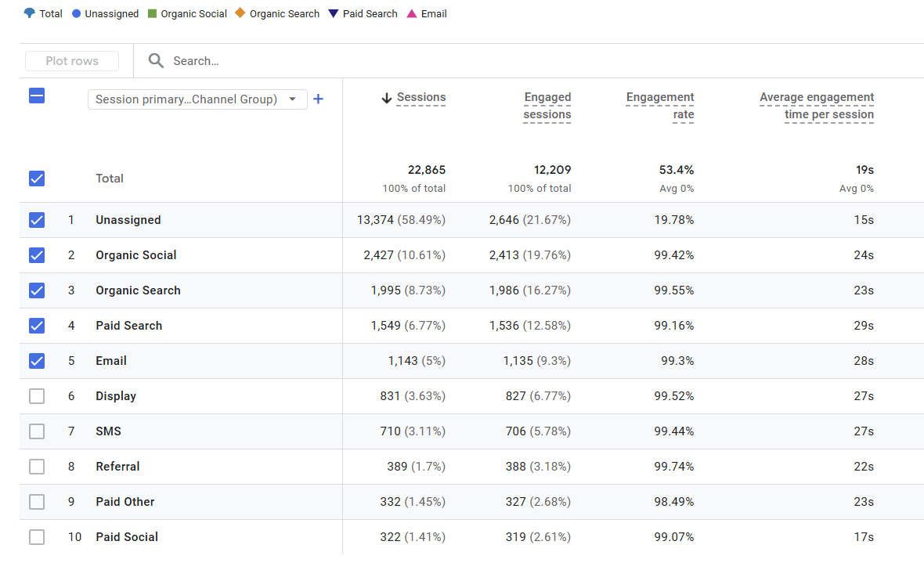
Task: Toggle the select-all header checkbox
Action: (37, 96)
